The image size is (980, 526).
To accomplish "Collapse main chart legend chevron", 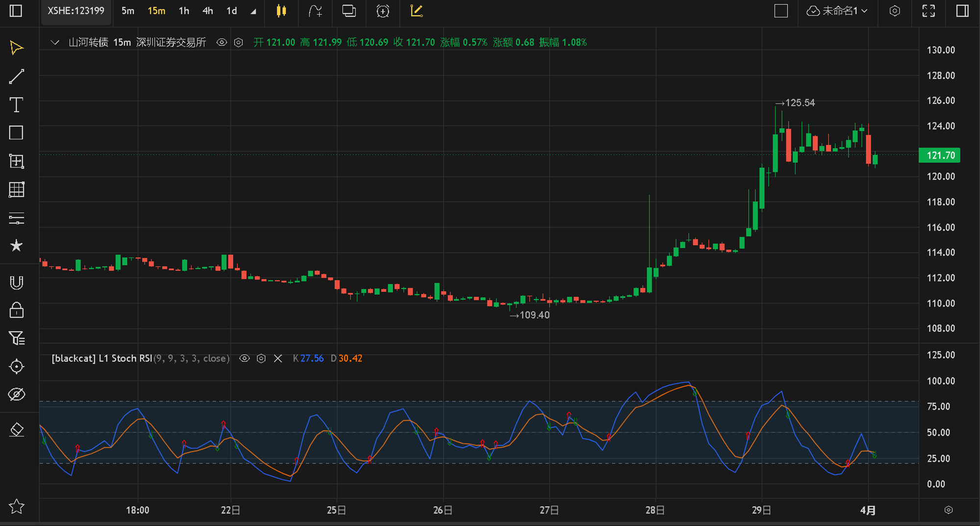I will (x=55, y=43).
